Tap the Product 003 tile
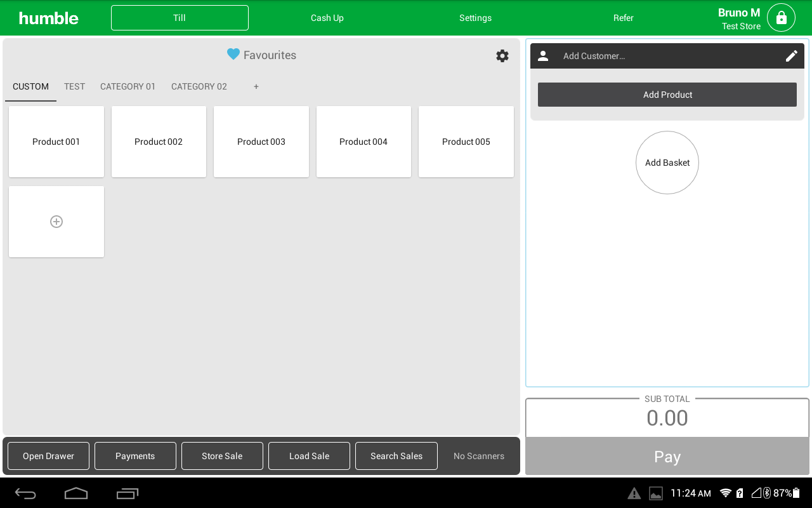Viewport: 812px width, 508px height. [261, 142]
